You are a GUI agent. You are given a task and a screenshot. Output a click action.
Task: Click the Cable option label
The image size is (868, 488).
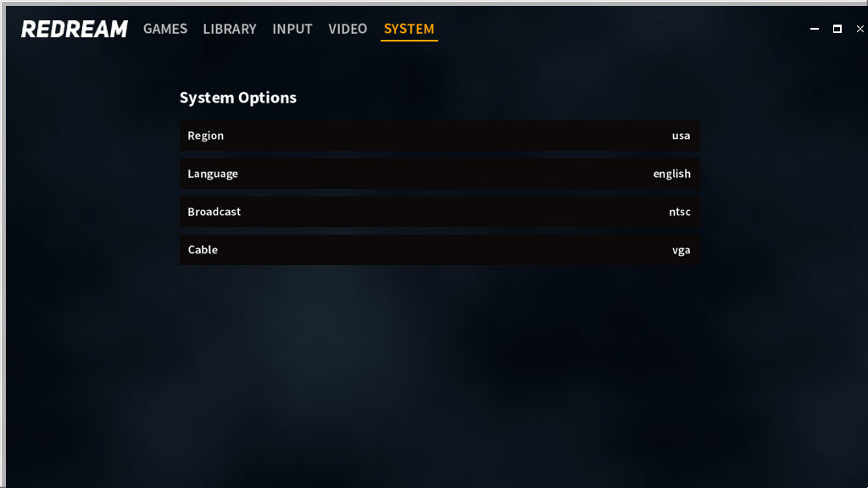point(203,250)
